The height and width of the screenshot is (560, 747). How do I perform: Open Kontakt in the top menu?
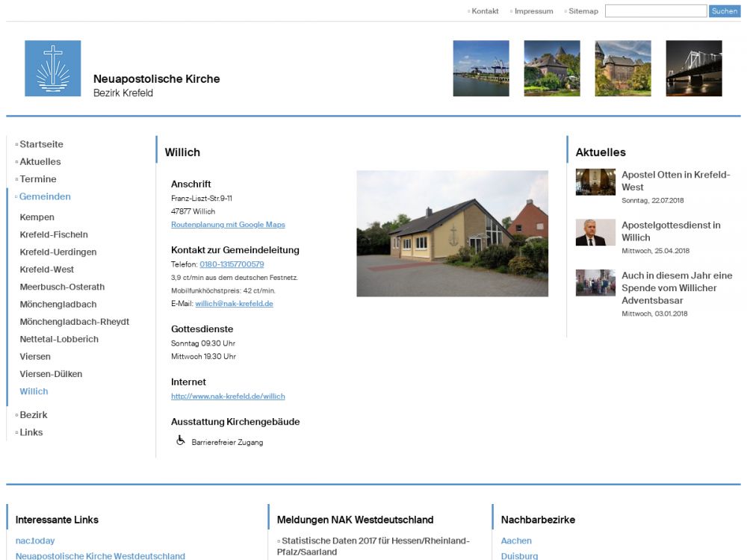pos(485,11)
